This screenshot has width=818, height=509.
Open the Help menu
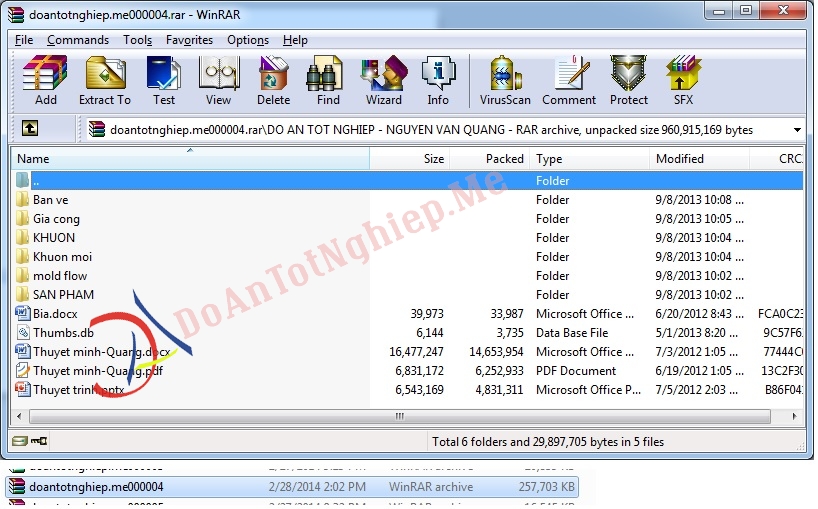295,40
